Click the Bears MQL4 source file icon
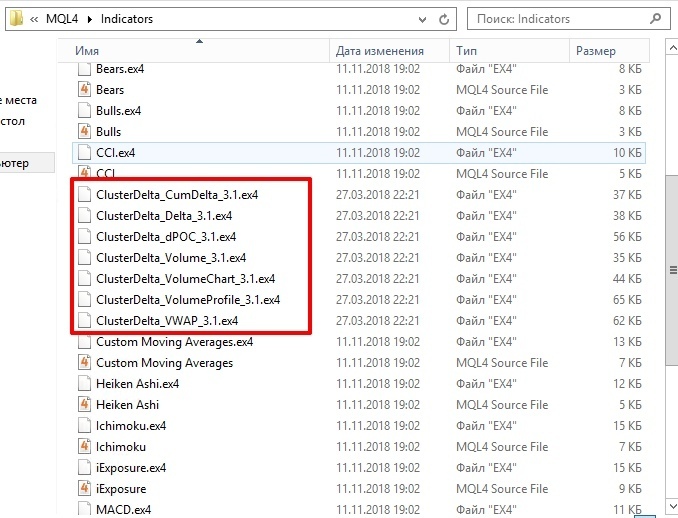678x518 pixels. pos(84,90)
